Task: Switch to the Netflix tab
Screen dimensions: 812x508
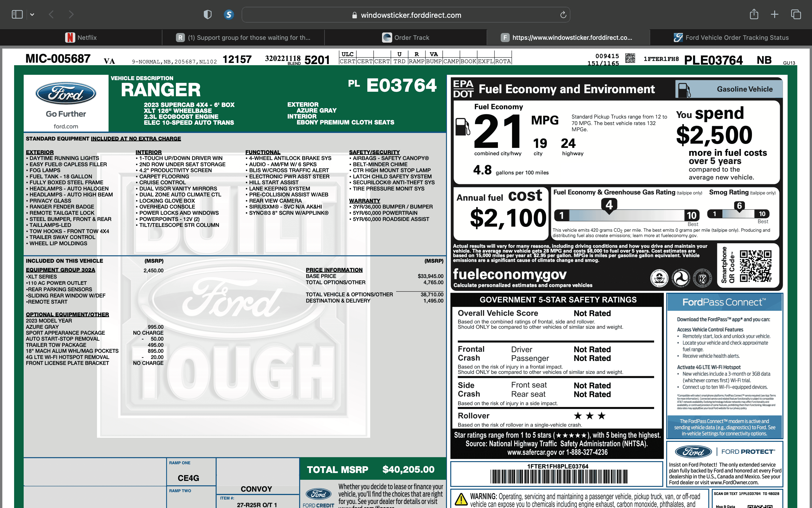Action: coord(81,37)
